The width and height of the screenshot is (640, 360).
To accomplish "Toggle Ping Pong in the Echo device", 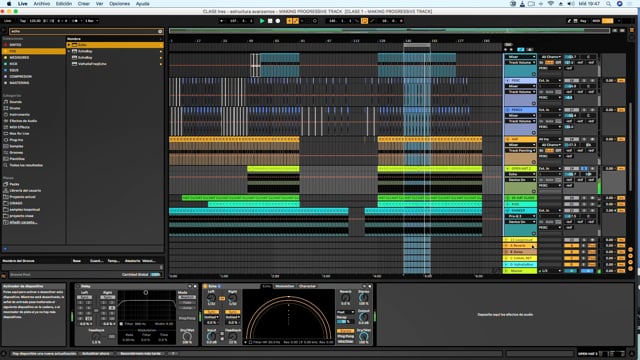I will (345, 336).
